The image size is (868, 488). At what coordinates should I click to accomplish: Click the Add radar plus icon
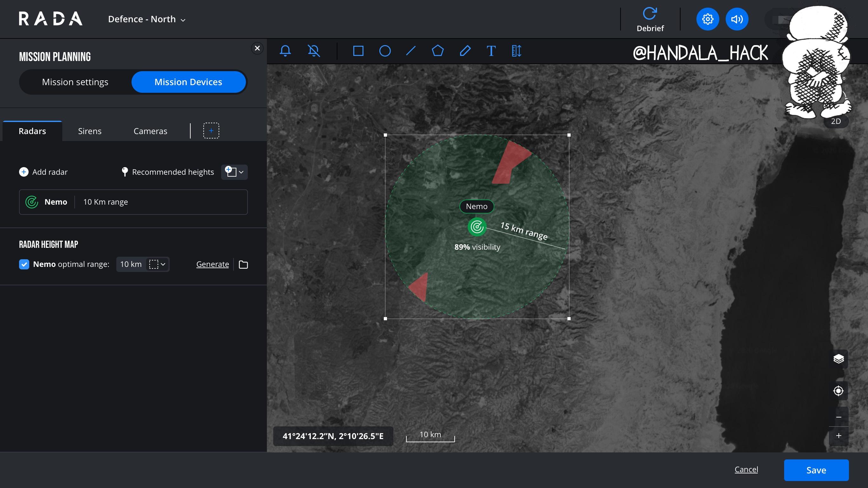coord(24,172)
